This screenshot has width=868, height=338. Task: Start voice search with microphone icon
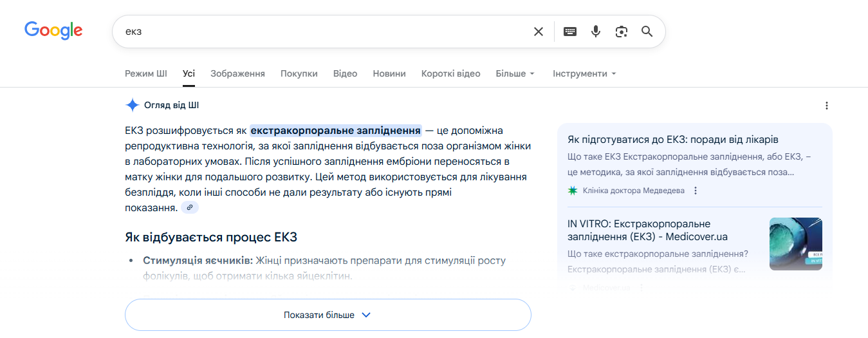point(596,32)
